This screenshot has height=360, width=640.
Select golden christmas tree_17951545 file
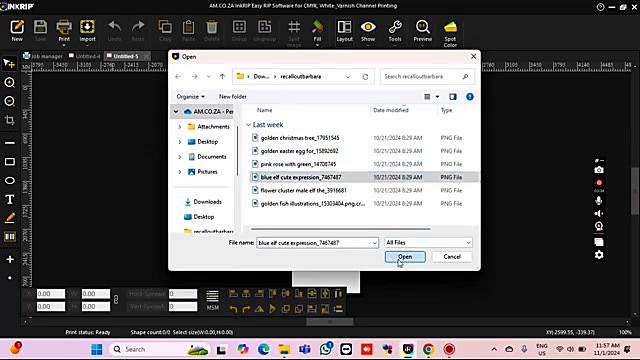click(x=300, y=138)
